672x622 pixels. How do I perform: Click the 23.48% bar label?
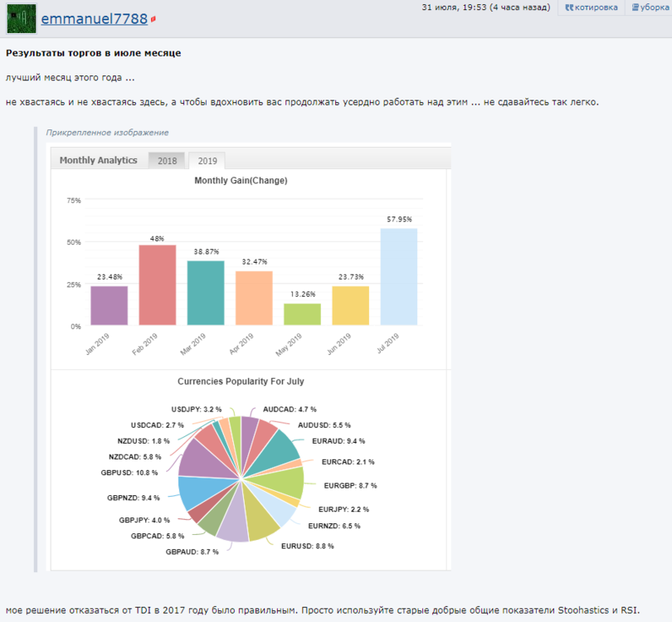110,277
